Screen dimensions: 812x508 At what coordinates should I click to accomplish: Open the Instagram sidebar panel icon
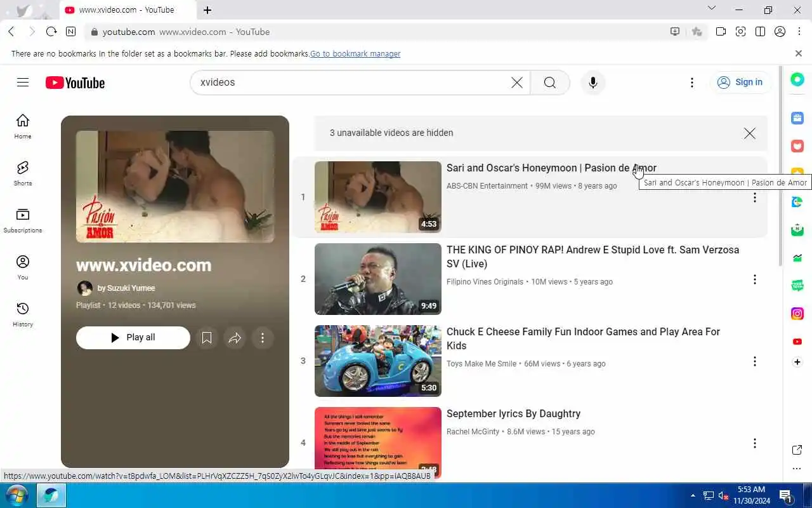coord(797,314)
